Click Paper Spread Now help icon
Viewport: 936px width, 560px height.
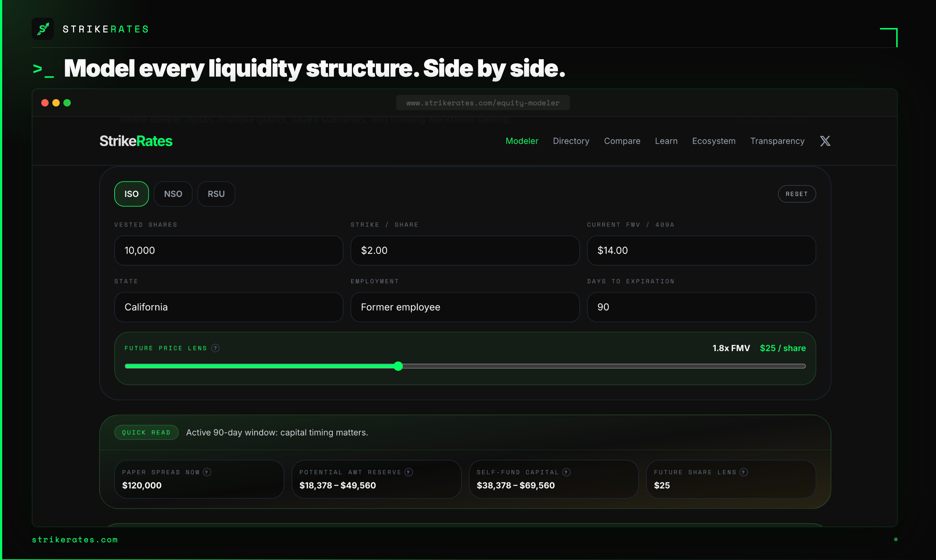207,472
